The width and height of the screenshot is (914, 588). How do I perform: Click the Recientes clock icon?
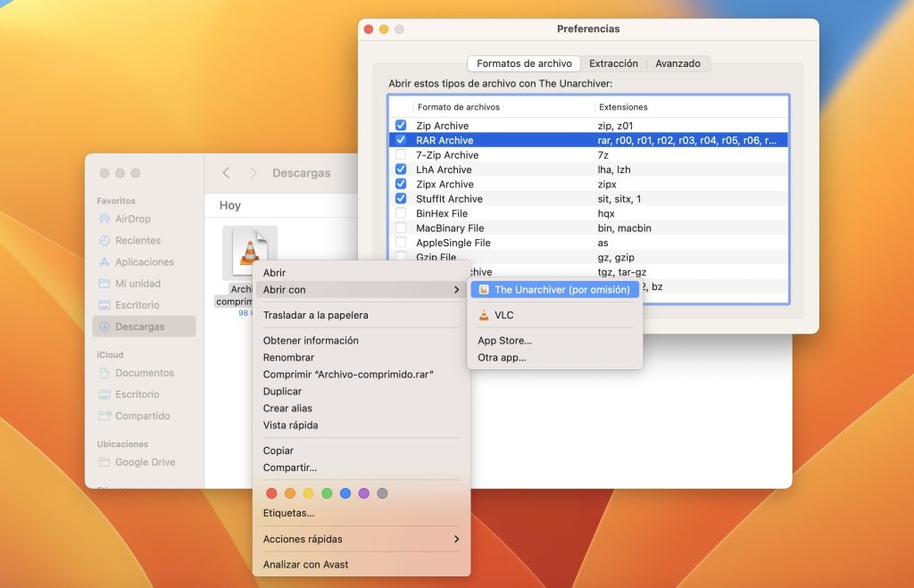tap(104, 240)
